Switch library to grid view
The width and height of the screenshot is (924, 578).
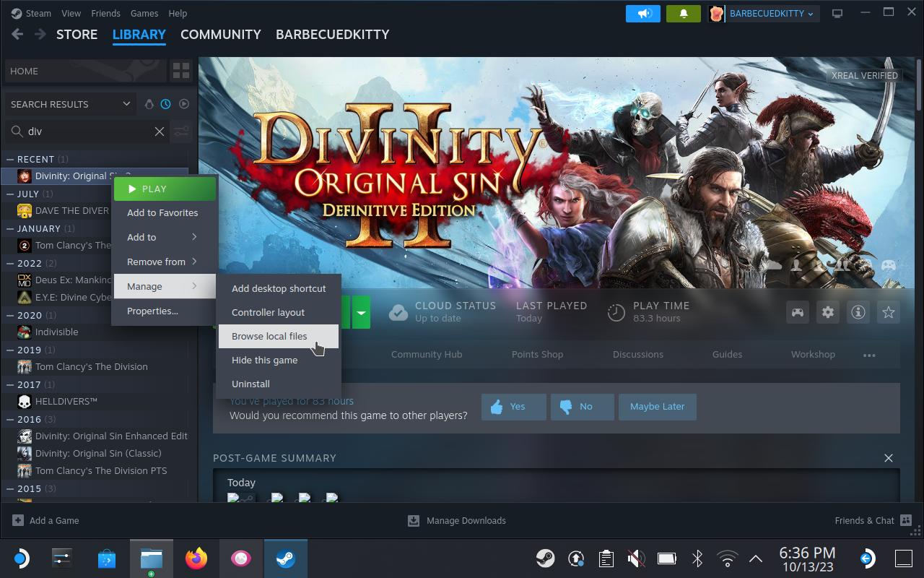tap(180, 70)
